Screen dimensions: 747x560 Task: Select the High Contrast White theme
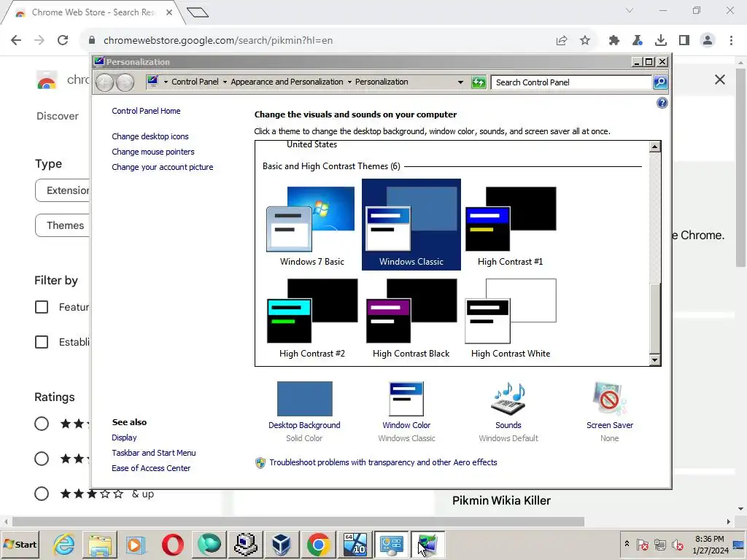pyautogui.click(x=510, y=318)
